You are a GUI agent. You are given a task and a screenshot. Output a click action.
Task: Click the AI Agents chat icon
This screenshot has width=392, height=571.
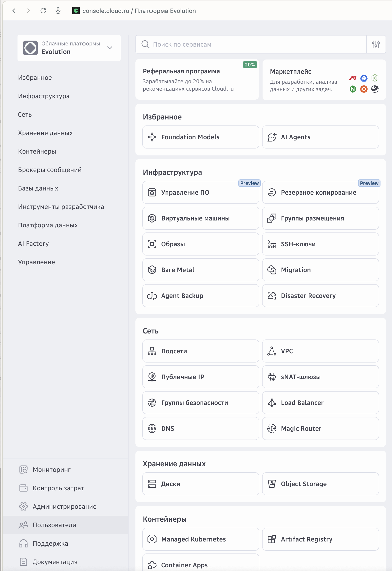coord(272,137)
